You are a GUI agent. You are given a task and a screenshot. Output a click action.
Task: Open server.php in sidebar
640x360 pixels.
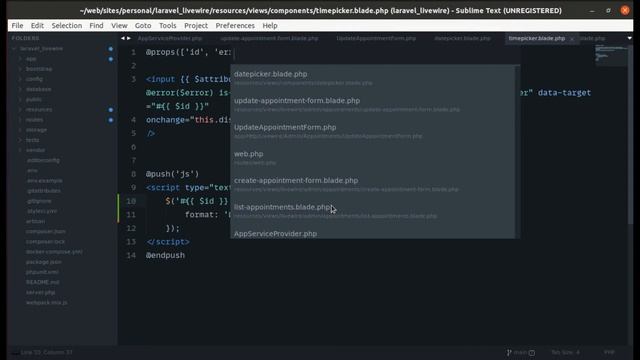point(40,292)
